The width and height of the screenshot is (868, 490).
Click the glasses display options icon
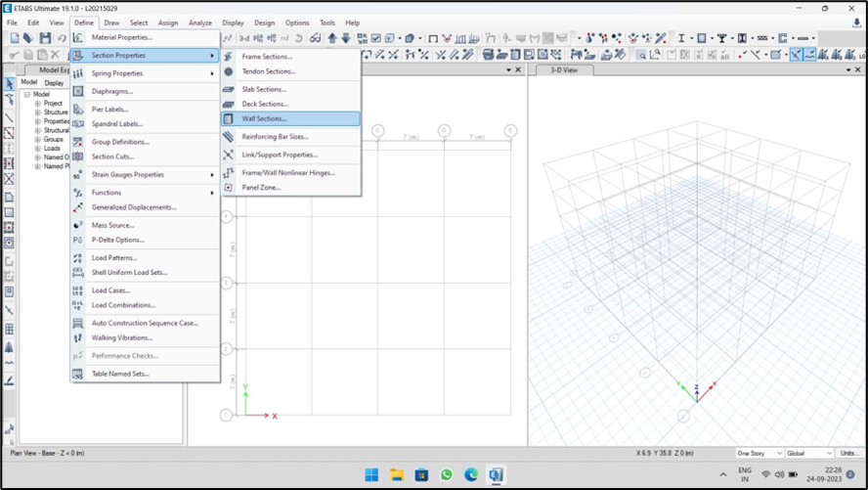(315, 38)
